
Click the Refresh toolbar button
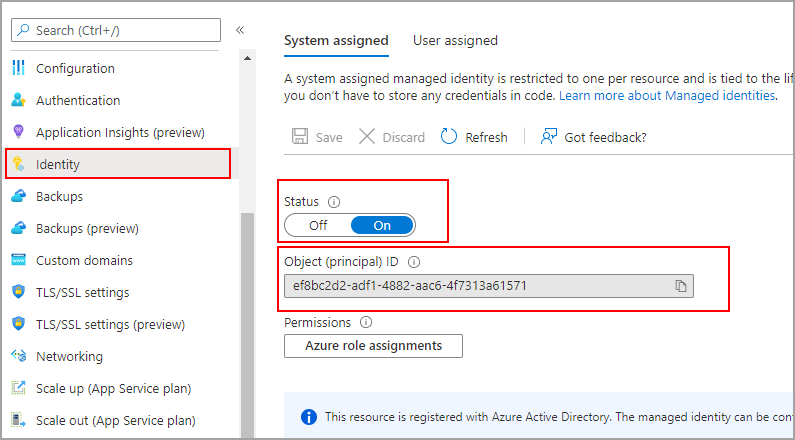click(x=474, y=137)
